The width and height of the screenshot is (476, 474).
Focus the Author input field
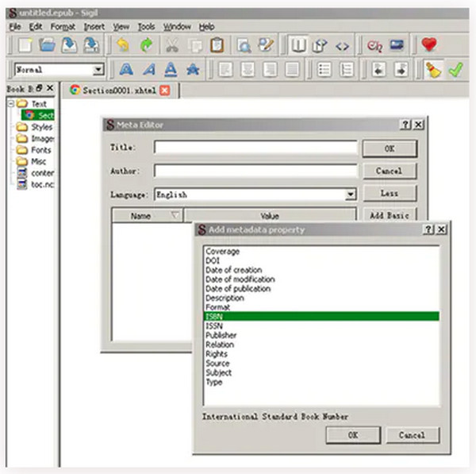[x=255, y=171]
